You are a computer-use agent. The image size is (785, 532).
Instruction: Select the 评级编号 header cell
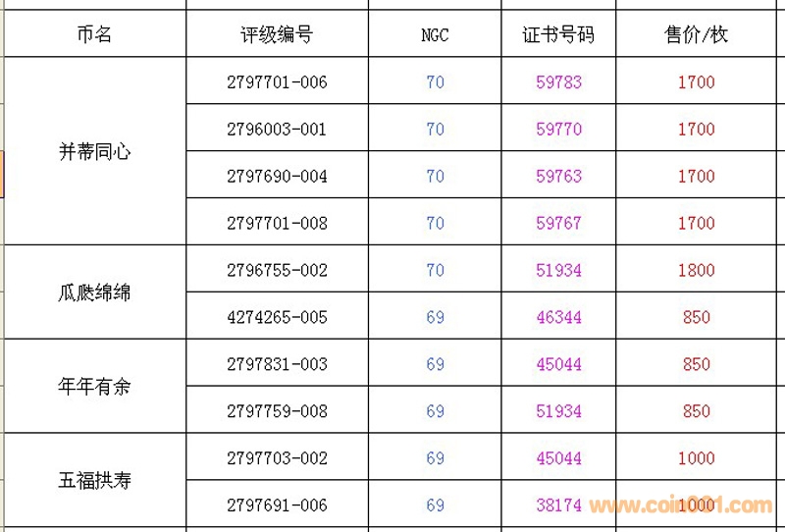point(277,35)
